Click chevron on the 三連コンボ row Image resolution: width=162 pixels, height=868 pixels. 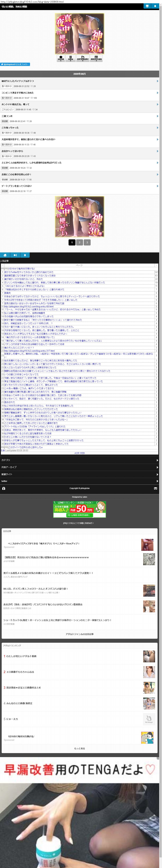click(x=157, y=116)
